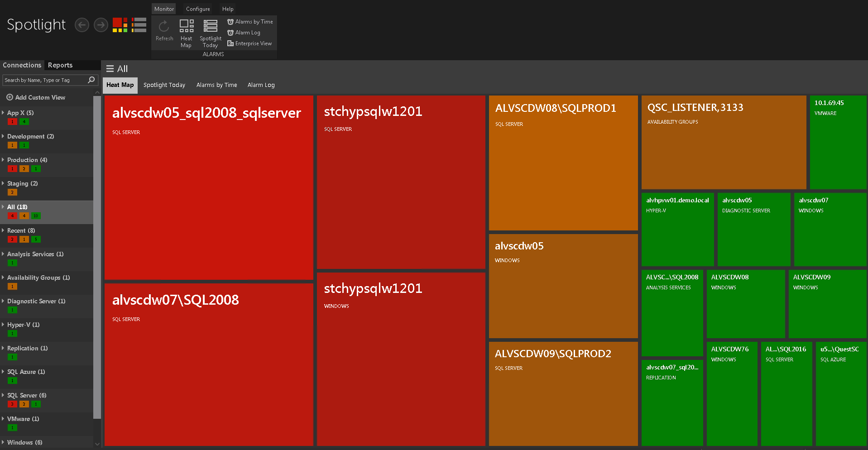Click the colored list view icon
868x450 pixels.
pos(139,25)
